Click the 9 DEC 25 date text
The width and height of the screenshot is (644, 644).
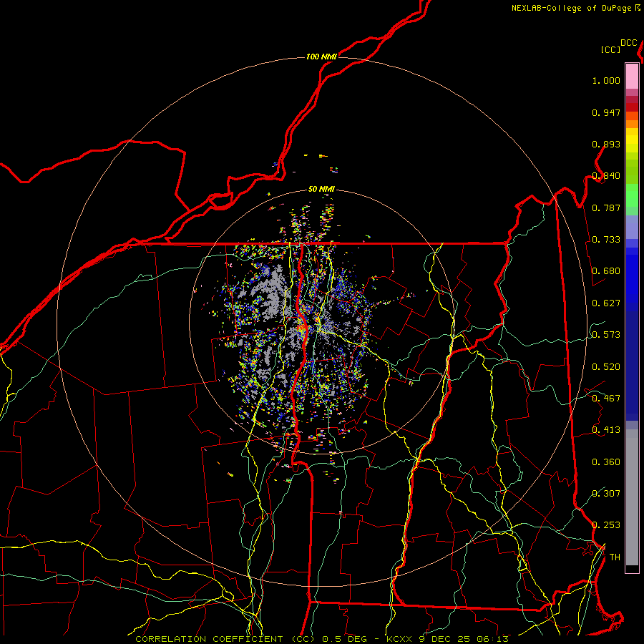coord(446,639)
